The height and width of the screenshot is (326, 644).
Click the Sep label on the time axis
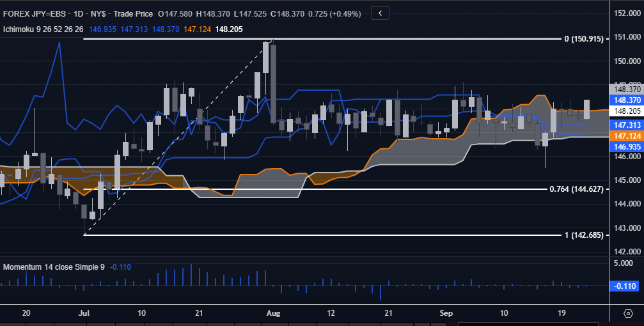[x=446, y=313]
